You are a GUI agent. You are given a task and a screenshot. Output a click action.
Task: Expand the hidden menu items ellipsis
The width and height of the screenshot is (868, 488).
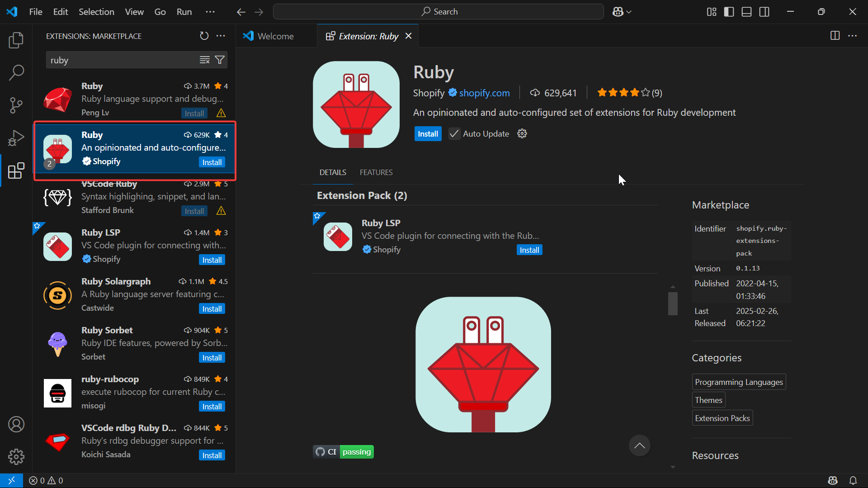pyautogui.click(x=210, y=12)
